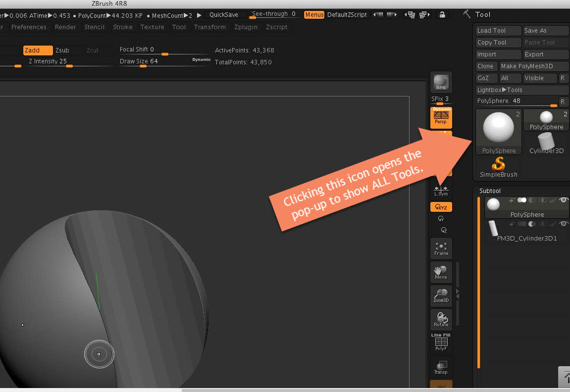Click the Frame view icon
This screenshot has height=392, width=570.
[x=441, y=248]
